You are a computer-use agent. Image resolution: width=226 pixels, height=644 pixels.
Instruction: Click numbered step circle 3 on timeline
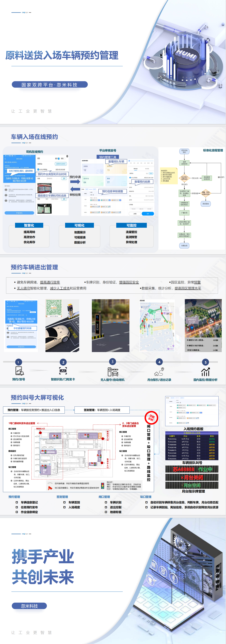point(112,362)
